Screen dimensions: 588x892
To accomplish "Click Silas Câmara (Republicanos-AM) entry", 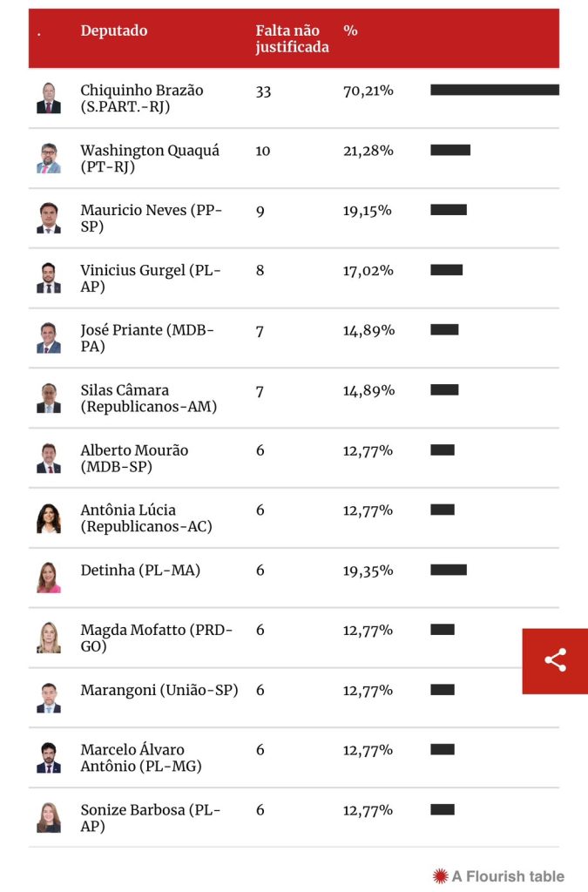I will tap(148, 398).
